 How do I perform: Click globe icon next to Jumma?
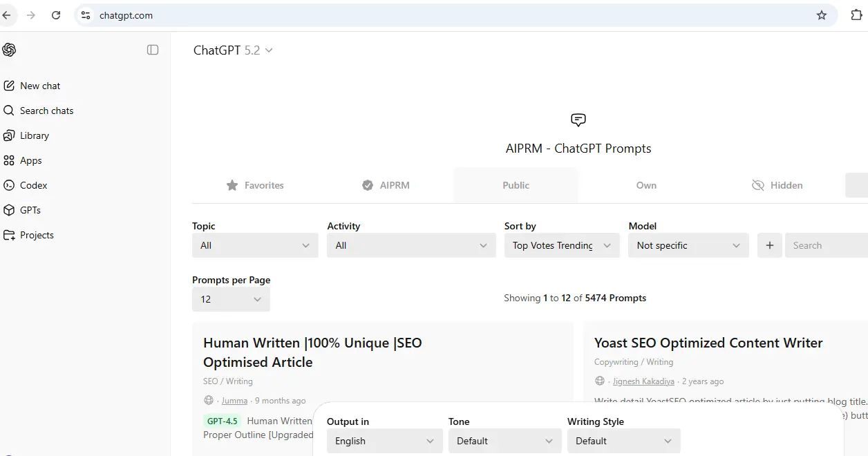[209, 401]
